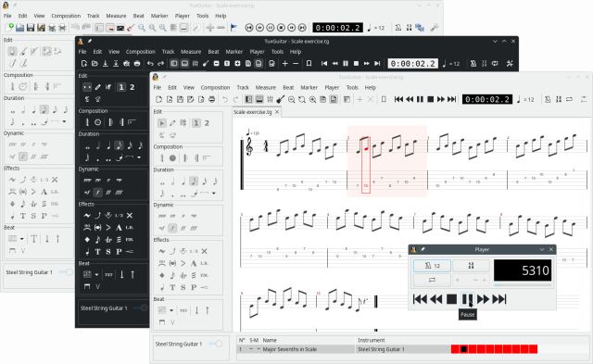This screenshot has height=364, width=593.
Task: Toggle the Steel String Guitar 1 switch in the front window
Action: (x=216, y=344)
